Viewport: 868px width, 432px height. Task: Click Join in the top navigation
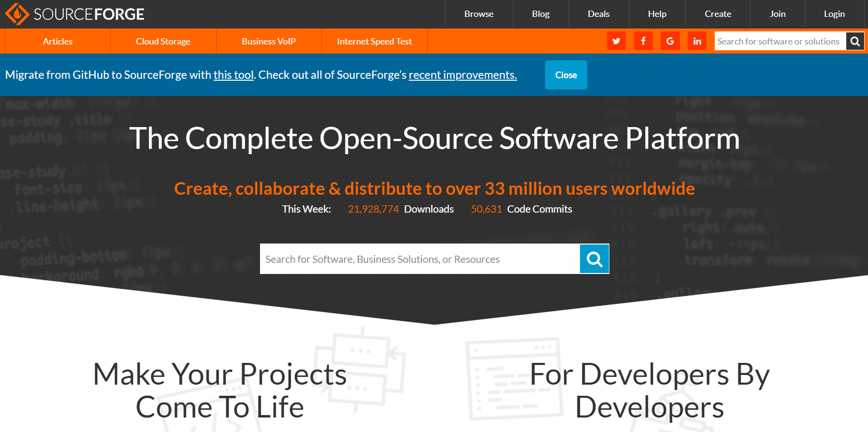778,14
